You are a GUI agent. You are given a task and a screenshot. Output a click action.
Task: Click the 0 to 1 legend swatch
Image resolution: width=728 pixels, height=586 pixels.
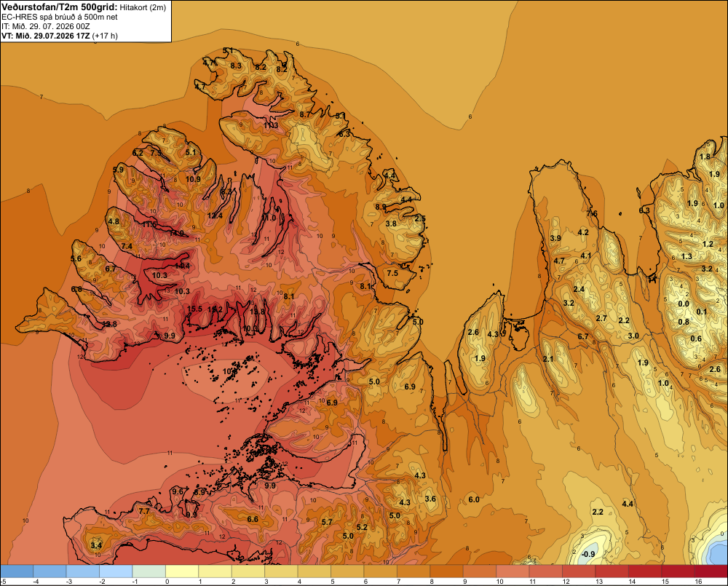(x=182, y=571)
